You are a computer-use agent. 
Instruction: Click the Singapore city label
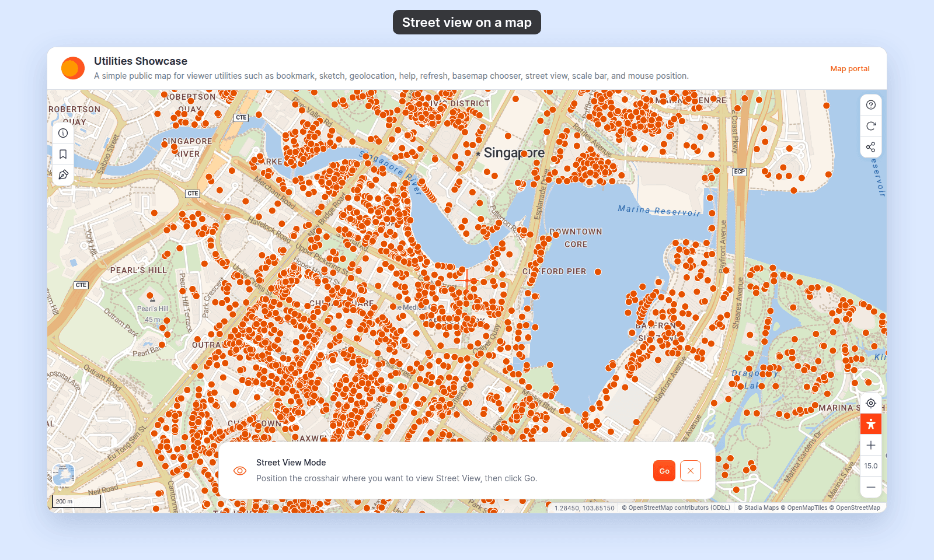tap(514, 153)
